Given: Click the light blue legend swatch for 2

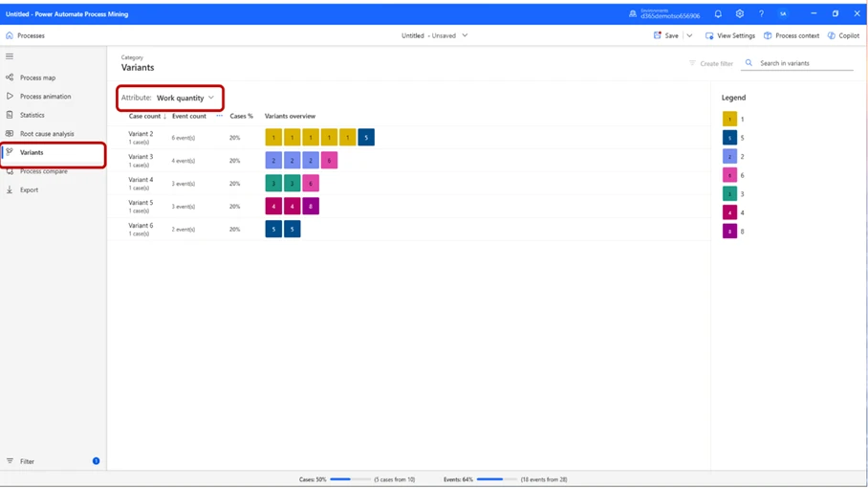Looking at the screenshot, I should (729, 157).
